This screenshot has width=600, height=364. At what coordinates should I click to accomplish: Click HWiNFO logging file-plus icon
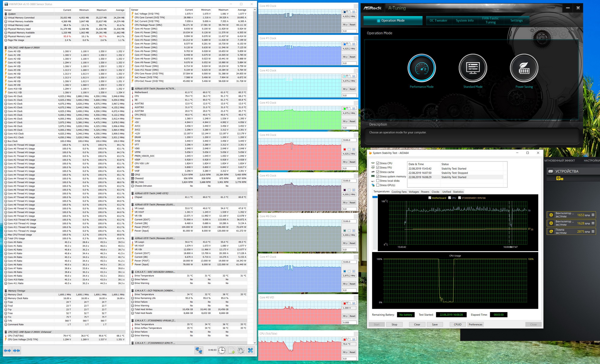[231, 350]
